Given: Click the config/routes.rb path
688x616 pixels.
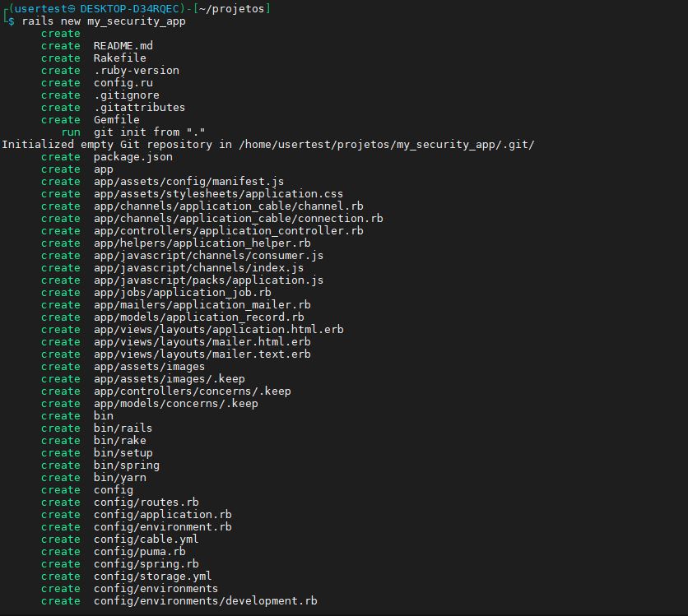Looking at the screenshot, I should tap(146, 503).
